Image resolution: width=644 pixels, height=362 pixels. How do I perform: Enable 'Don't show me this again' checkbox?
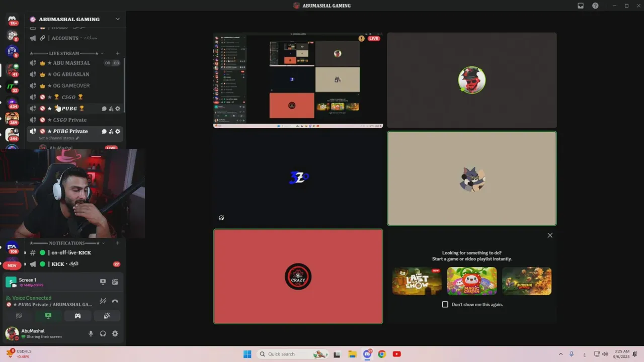[445, 304]
